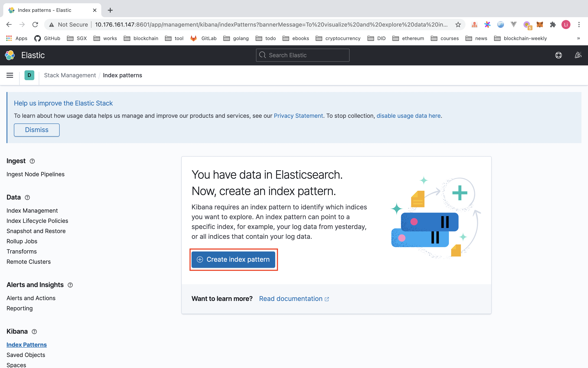Bookmark this page with star icon

coord(458,25)
